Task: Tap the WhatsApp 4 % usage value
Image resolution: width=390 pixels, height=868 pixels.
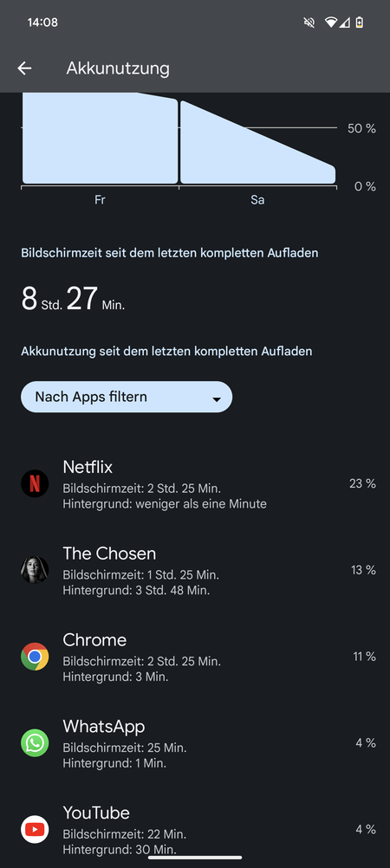Action: (x=366, y=743)
